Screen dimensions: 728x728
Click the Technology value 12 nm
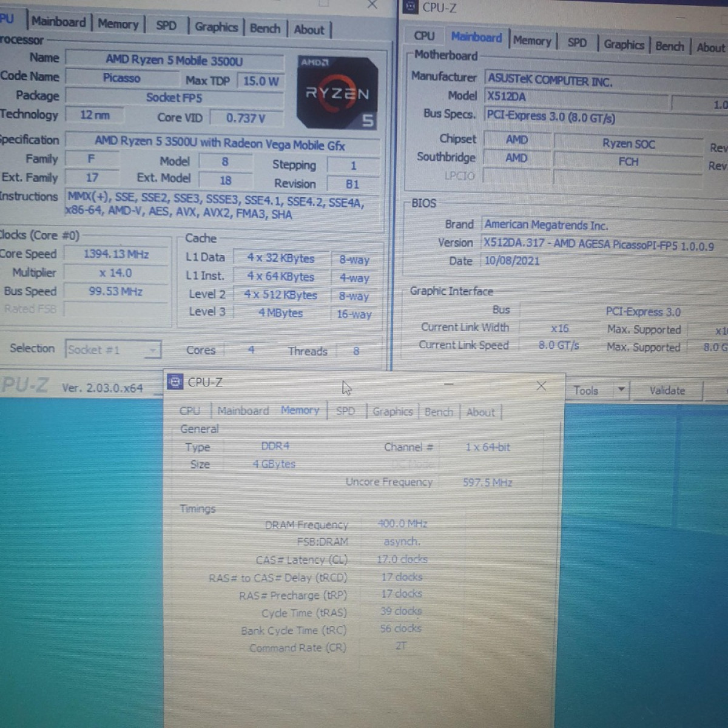click(x=95, y=115)
